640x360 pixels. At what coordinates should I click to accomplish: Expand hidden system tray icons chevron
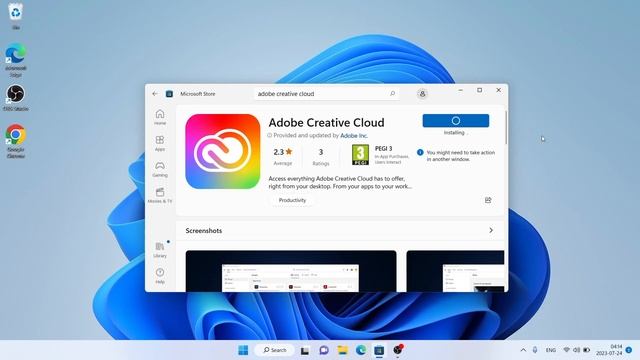tap(523, 350)
